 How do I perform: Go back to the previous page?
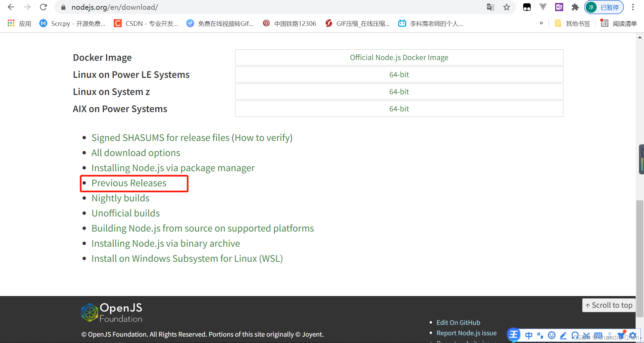[x=11, y=7]
